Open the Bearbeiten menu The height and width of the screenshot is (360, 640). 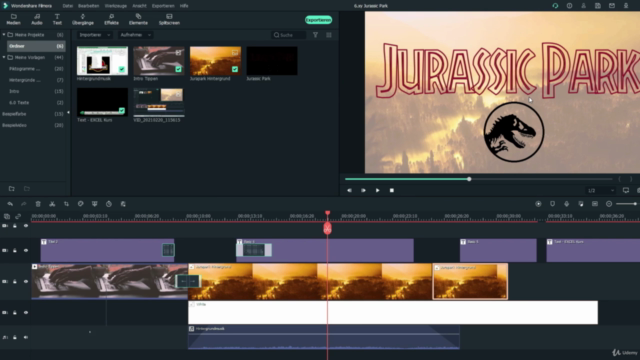(89, 6)
